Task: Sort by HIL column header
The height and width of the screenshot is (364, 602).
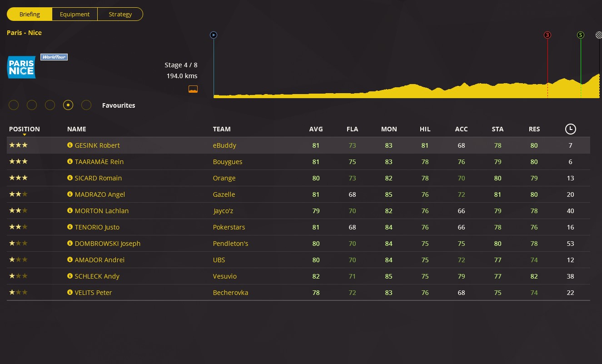Action: [425, 129]
